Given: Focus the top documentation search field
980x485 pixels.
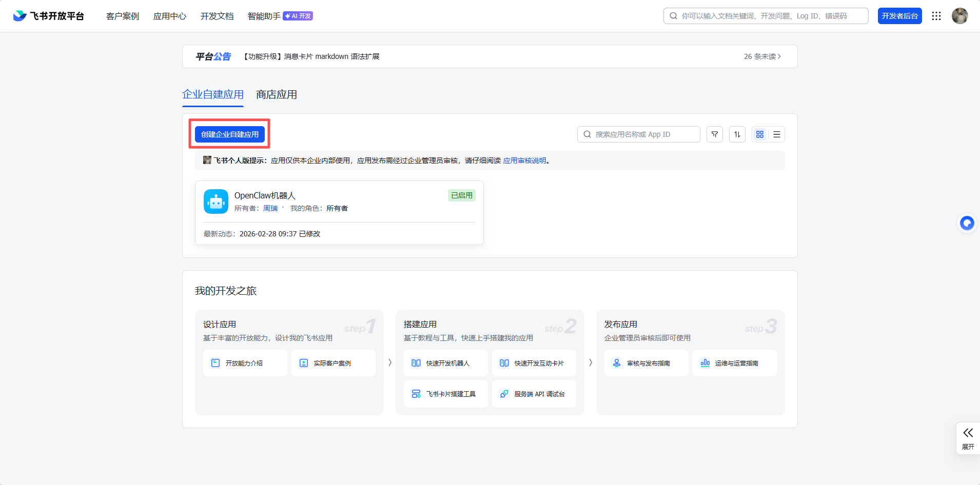Looking at the screenshot, I should click(x=766, y=16).
